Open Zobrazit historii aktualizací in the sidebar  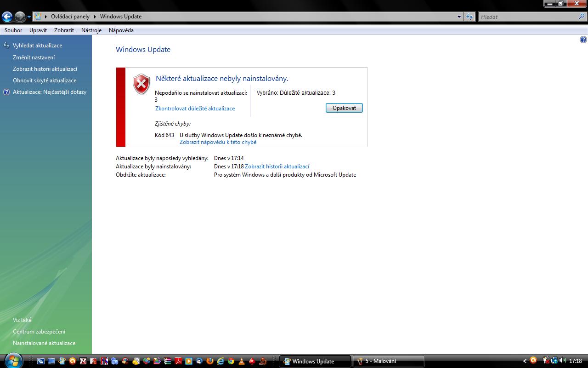pyautogui.click(x=45, y=69)
